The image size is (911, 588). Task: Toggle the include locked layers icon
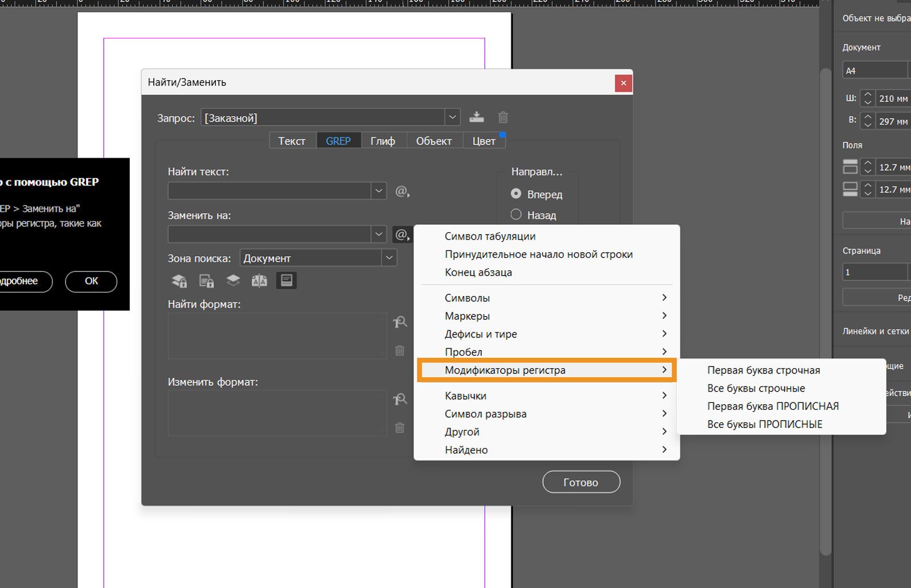pyautogui.click(x=179, y=281)
